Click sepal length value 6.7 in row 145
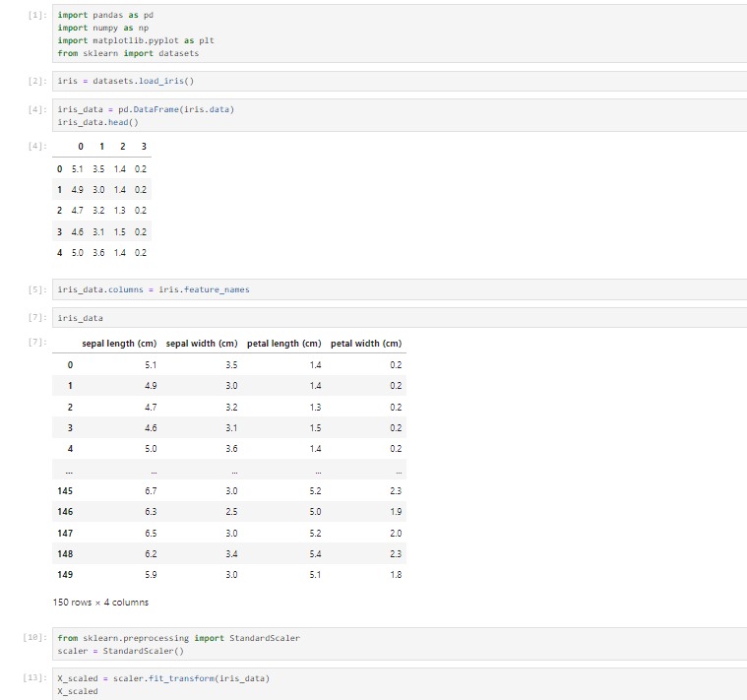Image resolution: width=747 pixels, height=700 pixels. [x=151, y=491]
